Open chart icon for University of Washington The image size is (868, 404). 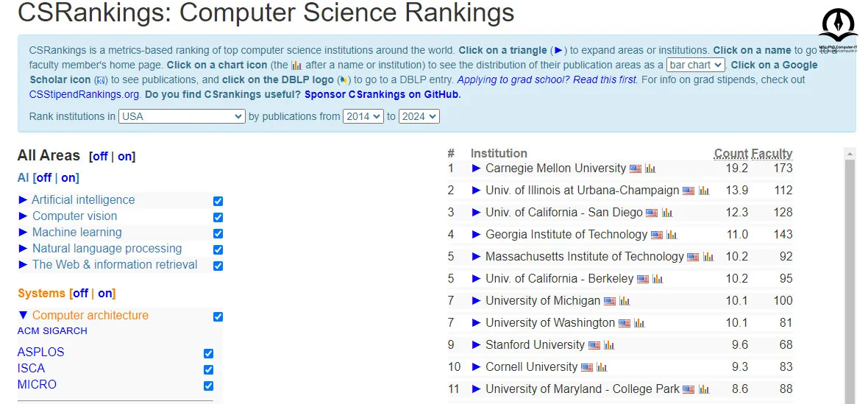click(x=639, y=324)
